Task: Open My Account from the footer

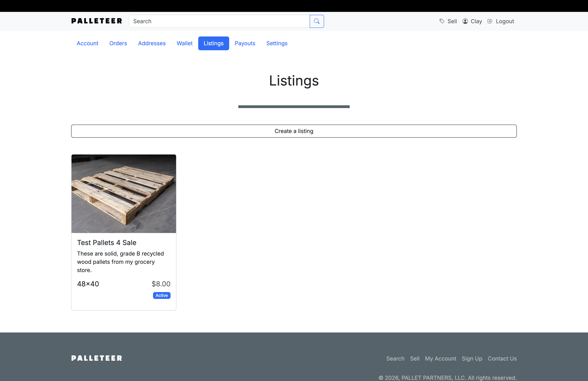Action: coord(440,358)
